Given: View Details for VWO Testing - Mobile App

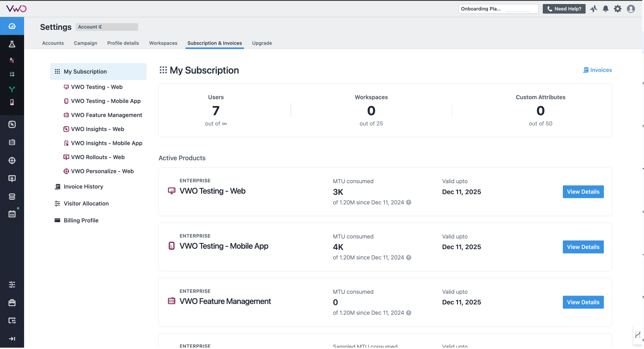Looking at the screenshot, I should pyautogui.click(x=583, y=247).
